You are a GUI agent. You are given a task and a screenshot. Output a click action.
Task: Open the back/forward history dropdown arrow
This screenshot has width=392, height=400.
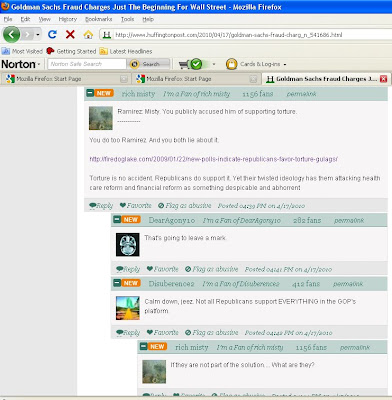[38, 34]
